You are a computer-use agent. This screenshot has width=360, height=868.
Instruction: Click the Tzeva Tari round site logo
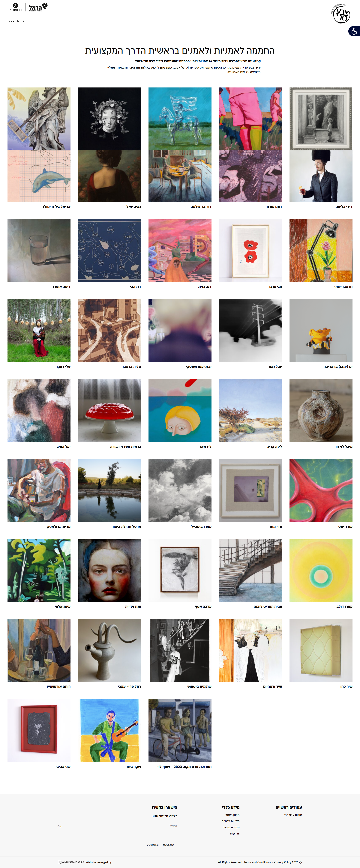(340, 13)
